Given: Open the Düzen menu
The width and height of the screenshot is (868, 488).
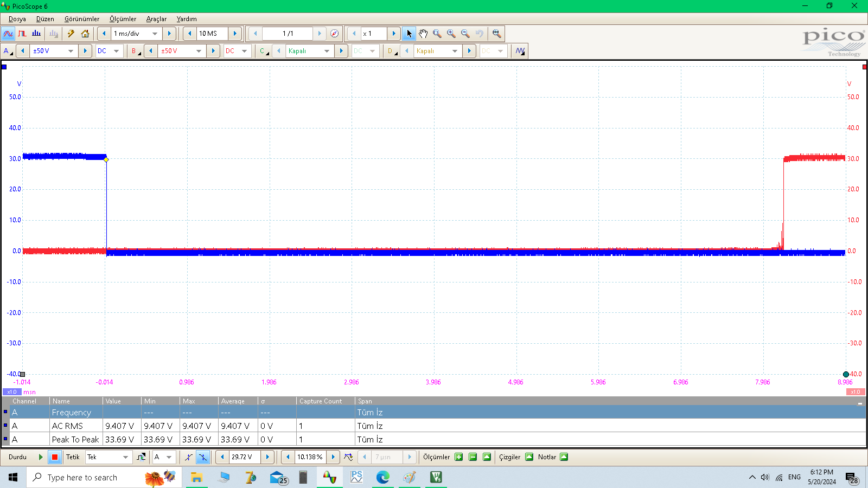Looking at the screenshot, I should [x=45, y=19].
